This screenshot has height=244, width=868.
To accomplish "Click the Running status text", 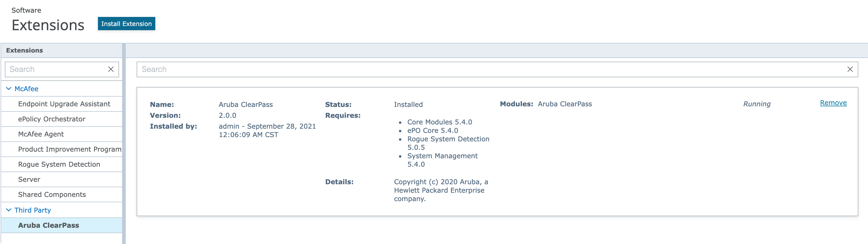I will tap(757, 104).
